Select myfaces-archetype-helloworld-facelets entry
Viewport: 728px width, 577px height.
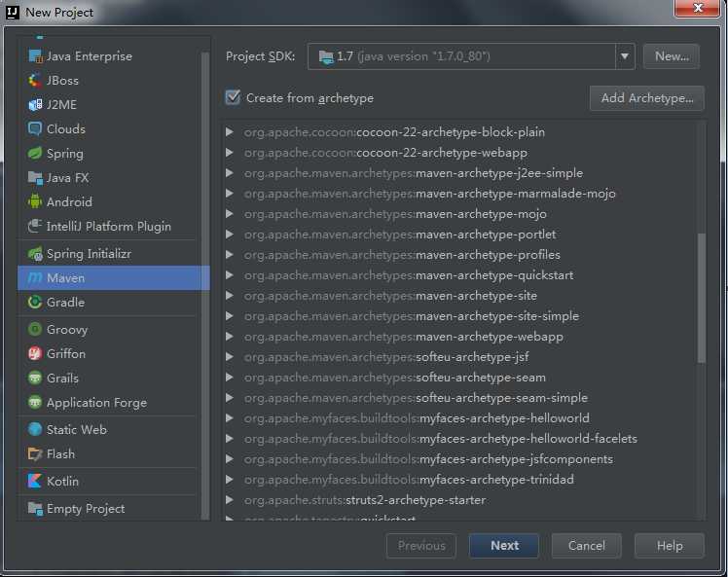441,439
